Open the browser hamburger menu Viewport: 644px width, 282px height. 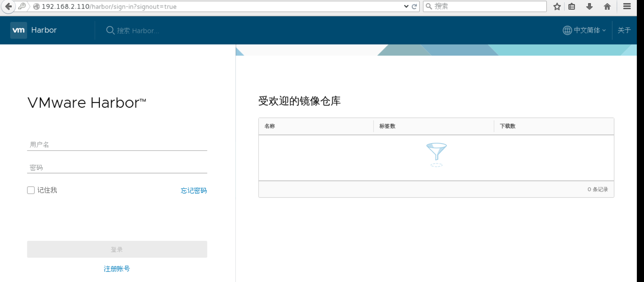click(x=627, y=6)
